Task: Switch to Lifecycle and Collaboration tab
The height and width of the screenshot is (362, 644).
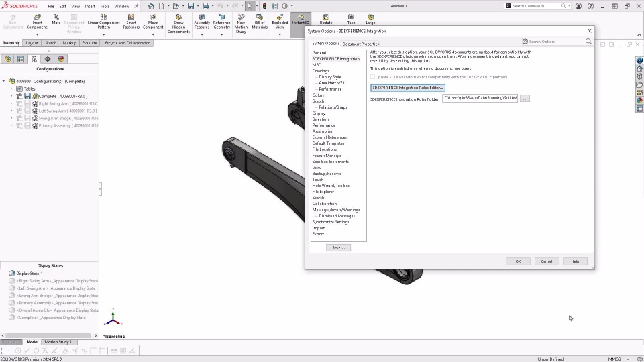Action: point(126,43)
